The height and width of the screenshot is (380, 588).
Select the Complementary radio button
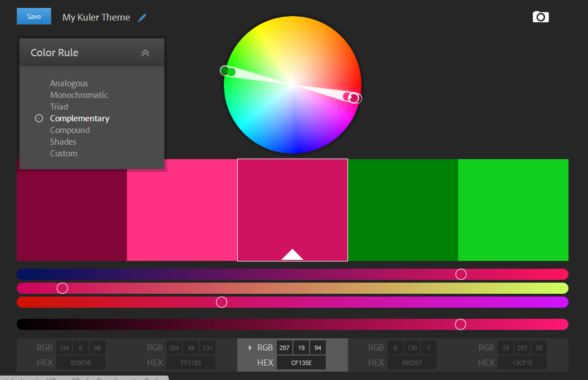[39, 119]
